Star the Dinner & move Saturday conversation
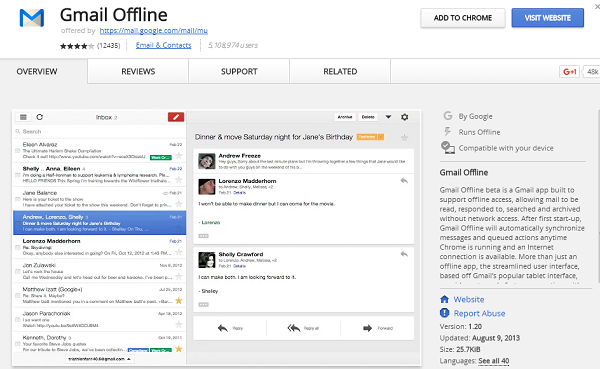 coord(404,137)
